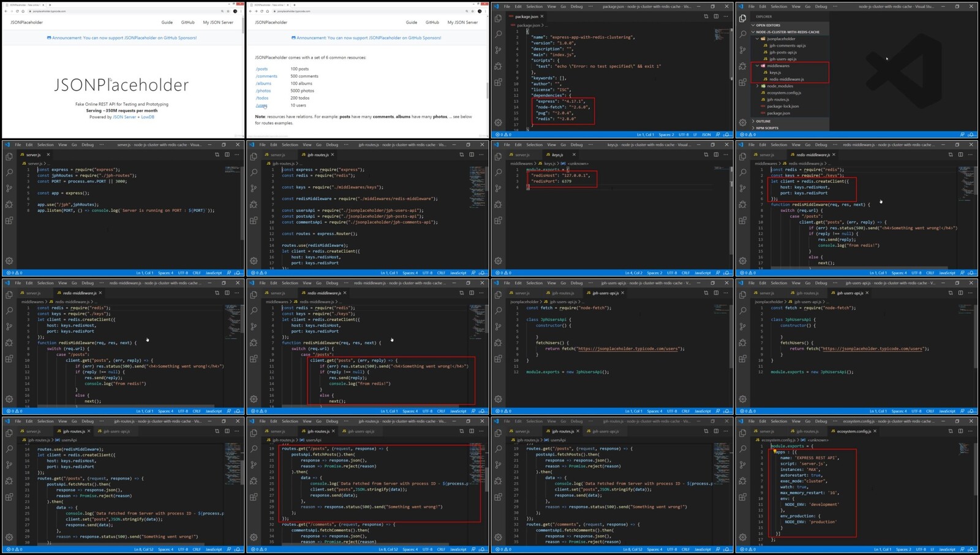Switch to ecosystem.config.js editor tab

(854, 431)
